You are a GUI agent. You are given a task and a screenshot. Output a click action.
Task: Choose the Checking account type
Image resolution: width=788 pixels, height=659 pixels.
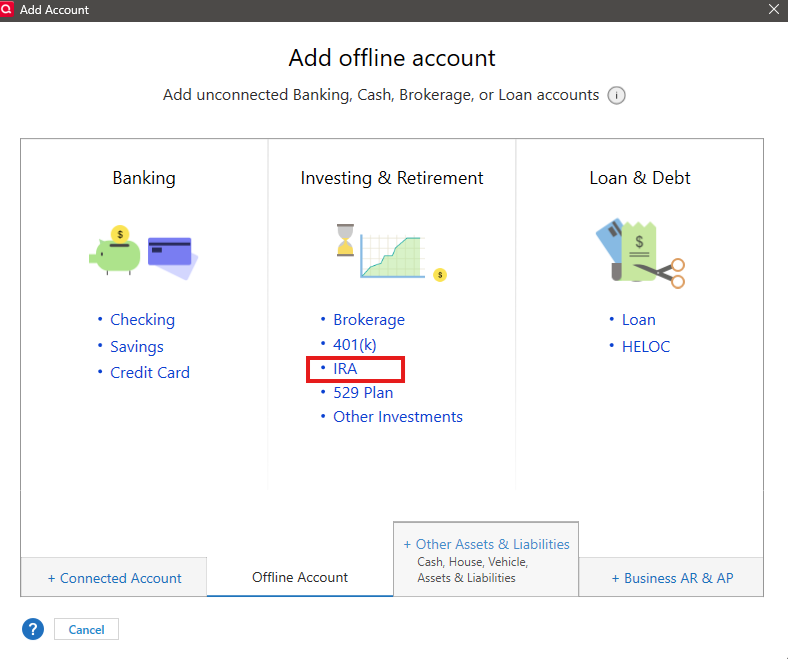[x=142, y=320]
